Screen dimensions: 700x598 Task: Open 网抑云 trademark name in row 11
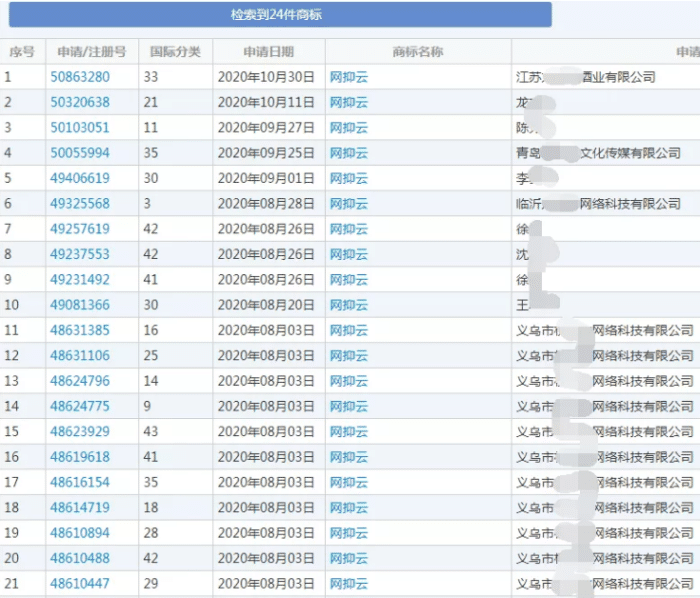[x=349, y=331]
